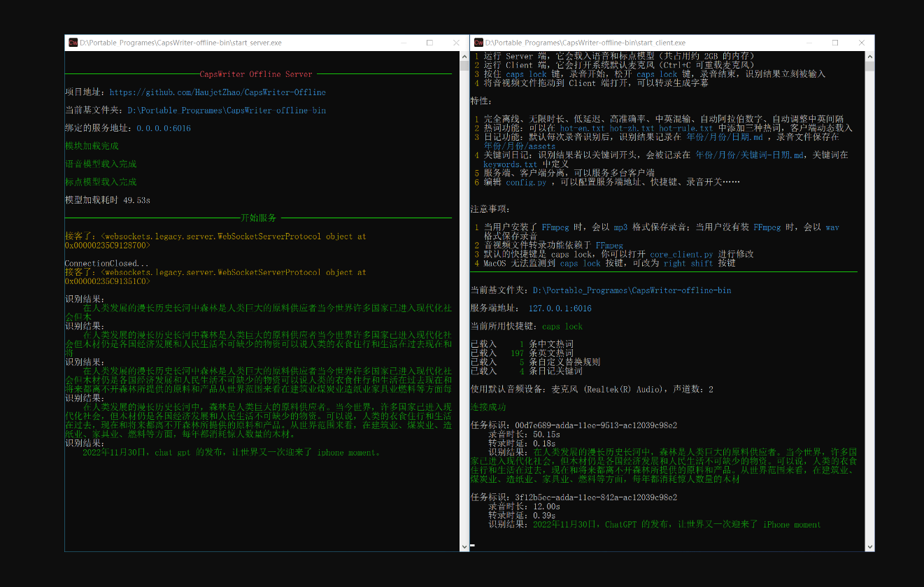Viewport: 924px width, 587px height.
Task: Click the client window scrollbar thumb
Action: (x=869, y=66)
